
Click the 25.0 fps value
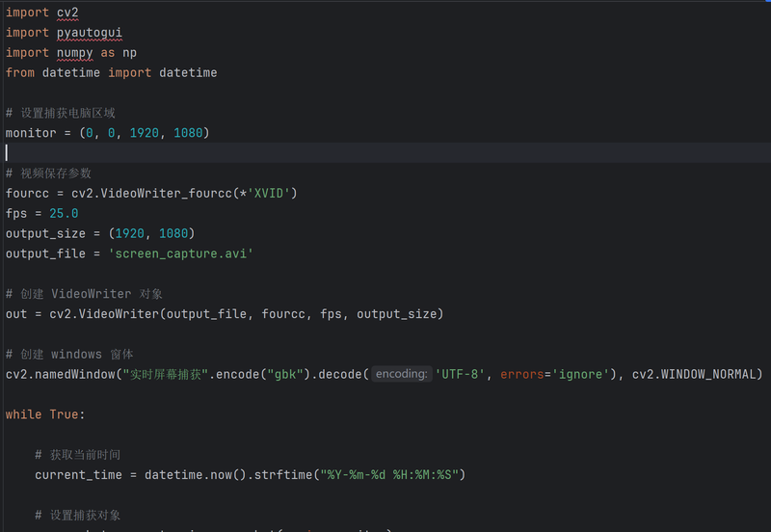(64, 213)
